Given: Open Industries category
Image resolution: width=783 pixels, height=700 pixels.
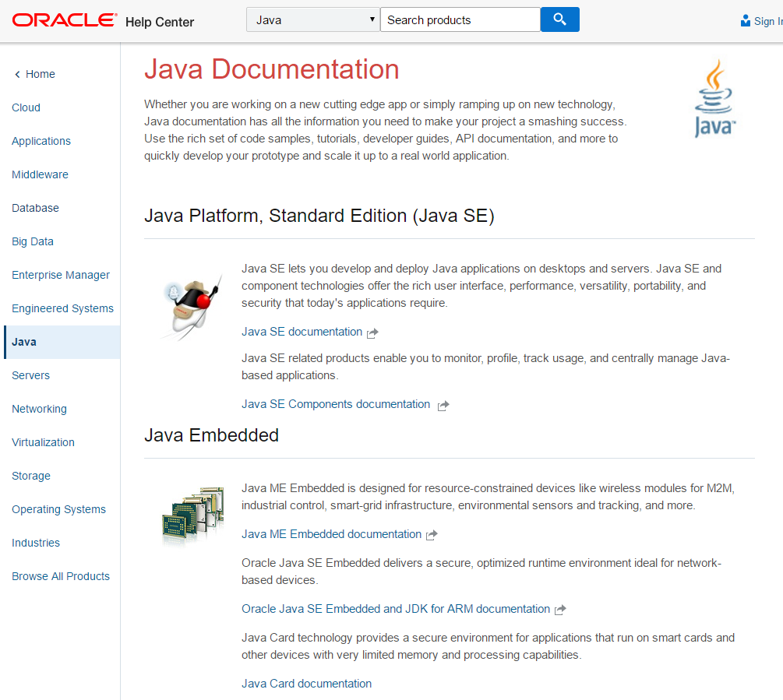Looking at the screenshot, I should coord(36,543).
